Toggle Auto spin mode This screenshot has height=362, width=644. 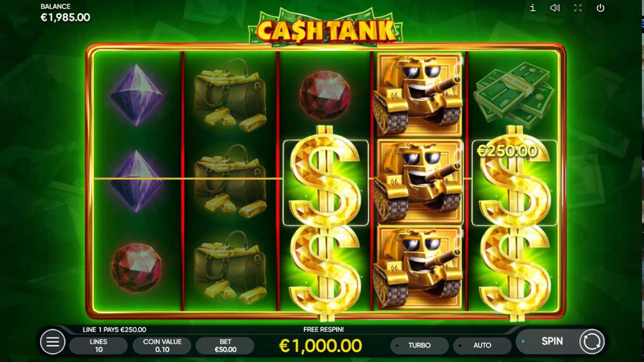click(x=482, y=345)
